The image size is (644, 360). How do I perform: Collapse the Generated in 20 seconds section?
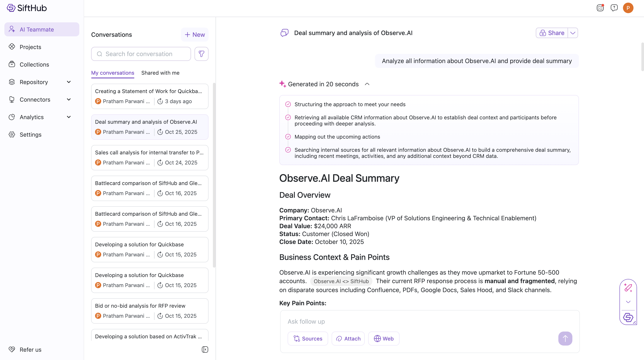click(367, 84)
